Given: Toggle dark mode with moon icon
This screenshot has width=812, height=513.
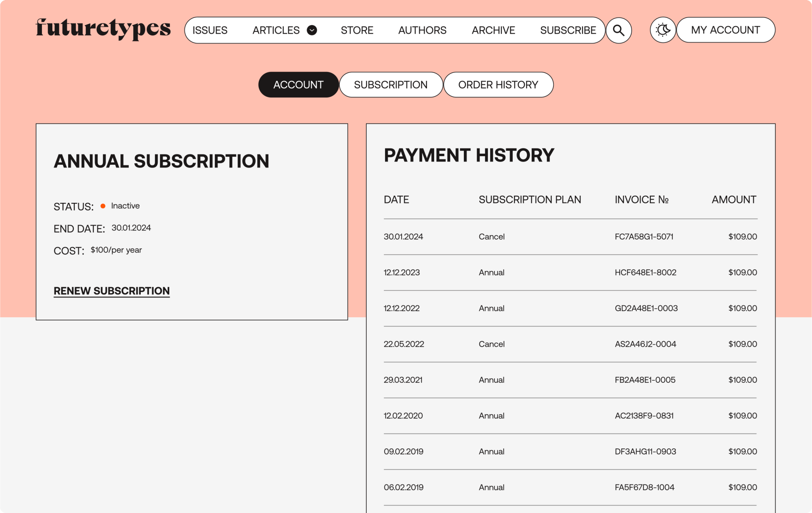Looking at the screenshot, I should (x=663, y=30).
